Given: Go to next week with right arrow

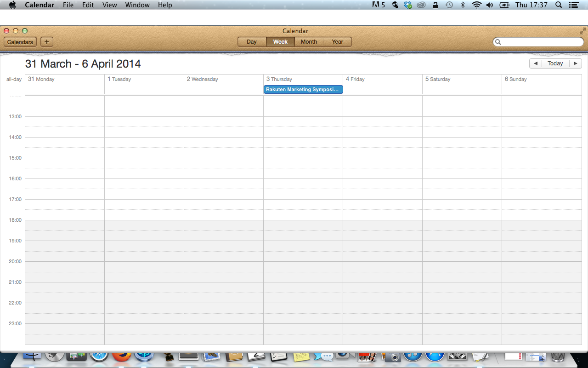Looking at the screenshot, I should [575, 63].
